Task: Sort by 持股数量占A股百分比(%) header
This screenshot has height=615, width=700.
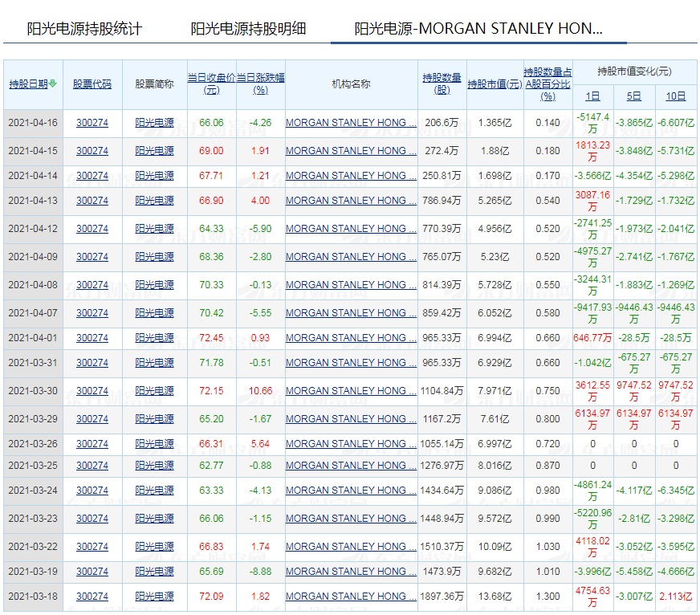Action: [547, 84]
